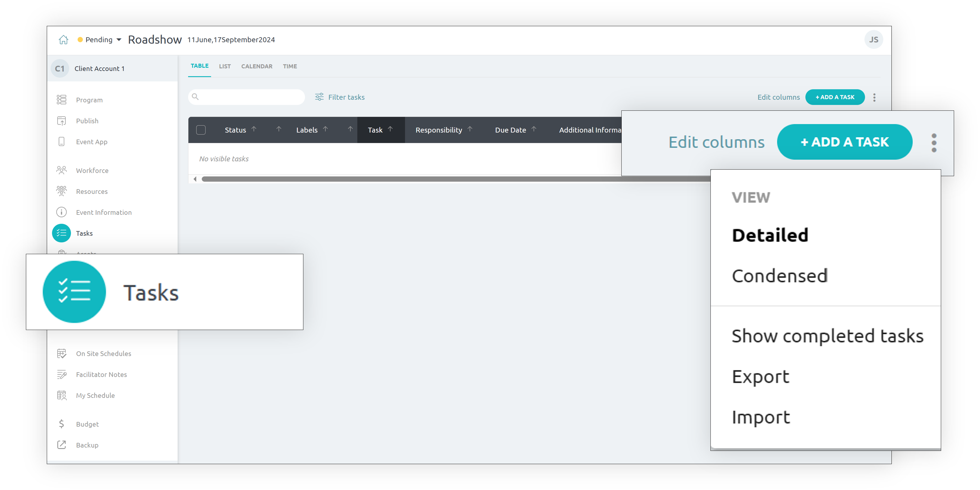Open My Schedule
Image resolution: width=980 pixels, height=490 pixels.
(x=95, y=395)
